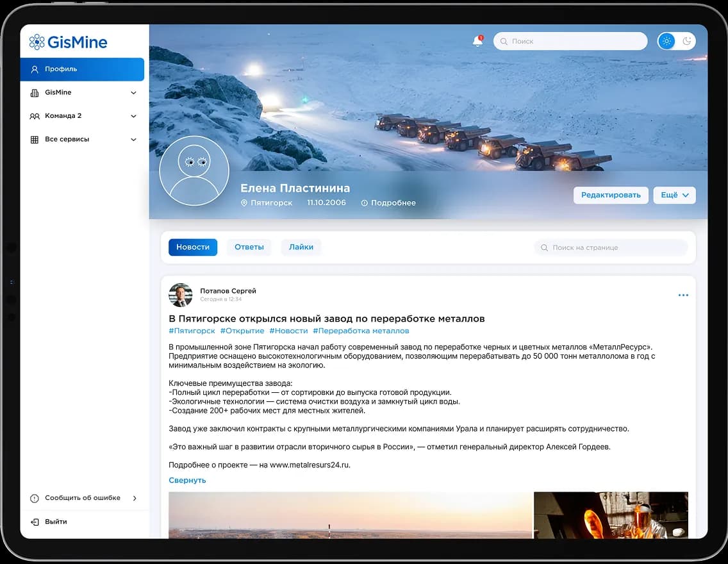Click the Пятигорск location pin icon
728x564 pixels.
(244, 203)
